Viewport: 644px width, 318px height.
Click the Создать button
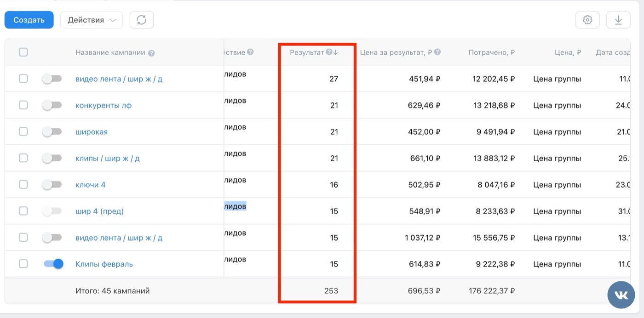[29, 20]
